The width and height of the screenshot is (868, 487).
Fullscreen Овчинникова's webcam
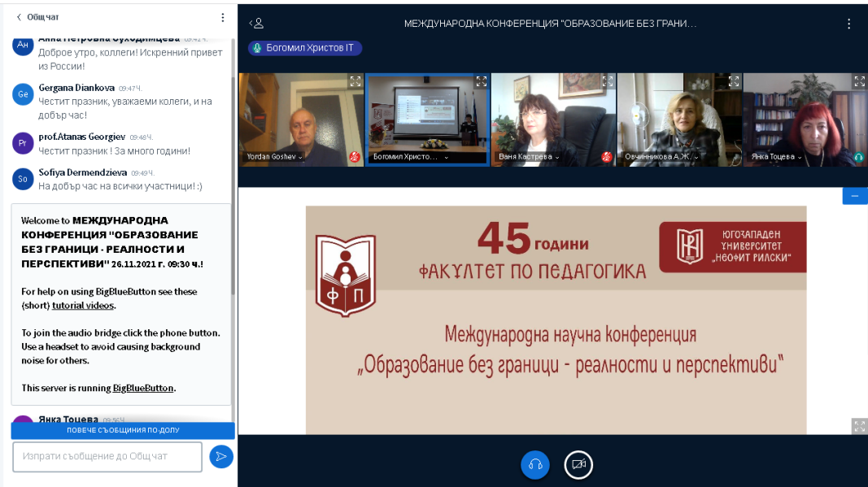pyautogui.click(x=734, y=81)
